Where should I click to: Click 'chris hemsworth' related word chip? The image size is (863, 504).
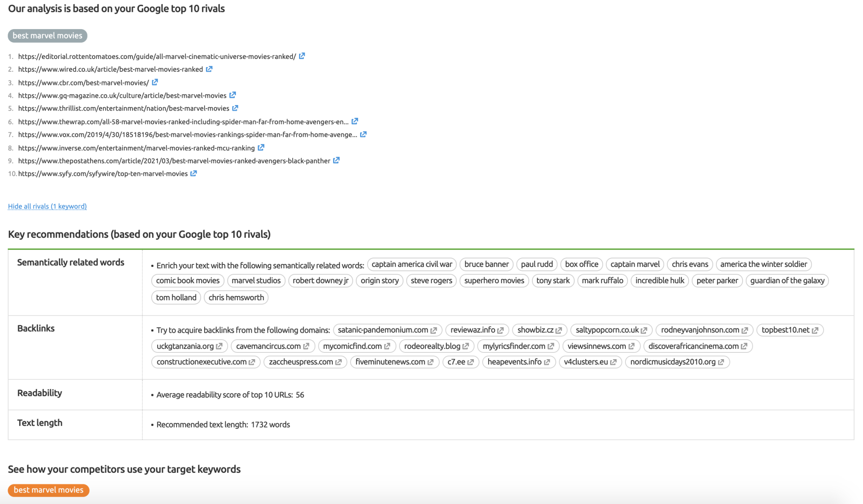click(236, 296)
